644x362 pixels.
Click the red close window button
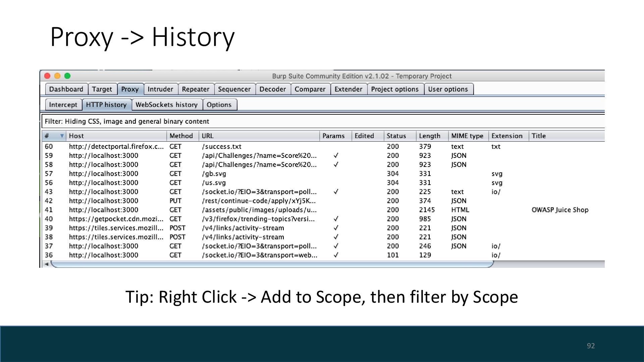[x=47, y=76]
